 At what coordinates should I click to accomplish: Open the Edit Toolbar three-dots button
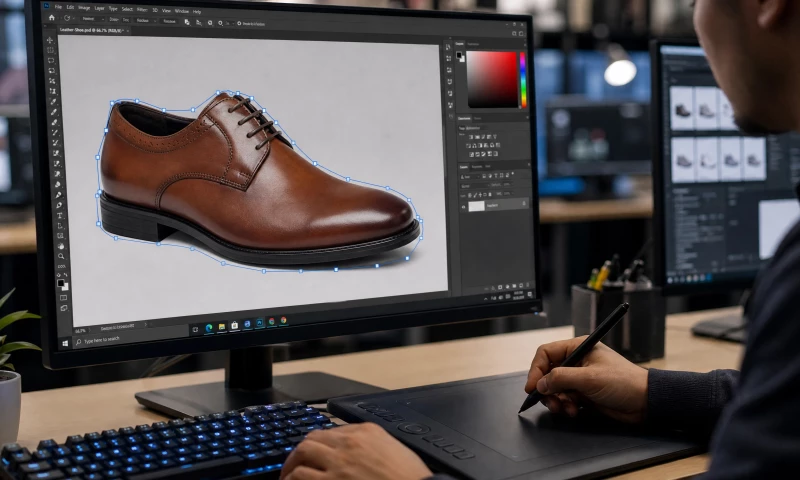coord(62,266)
